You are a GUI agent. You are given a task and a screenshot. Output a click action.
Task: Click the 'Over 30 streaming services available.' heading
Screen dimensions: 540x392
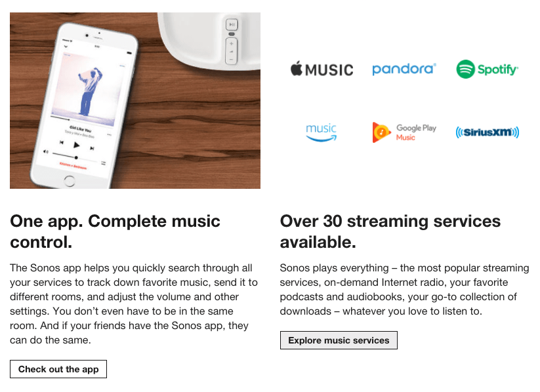390,231
